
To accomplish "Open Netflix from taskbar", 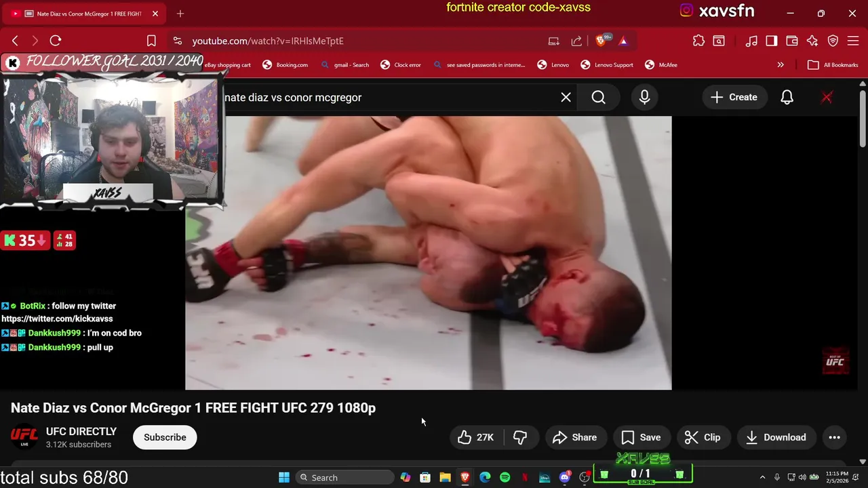I will point(525,477).
